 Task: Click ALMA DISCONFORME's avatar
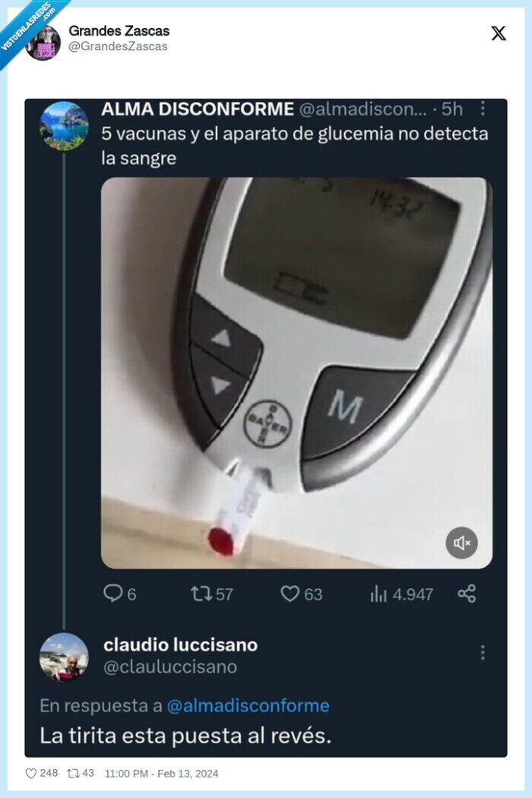(x=65, y=123)
